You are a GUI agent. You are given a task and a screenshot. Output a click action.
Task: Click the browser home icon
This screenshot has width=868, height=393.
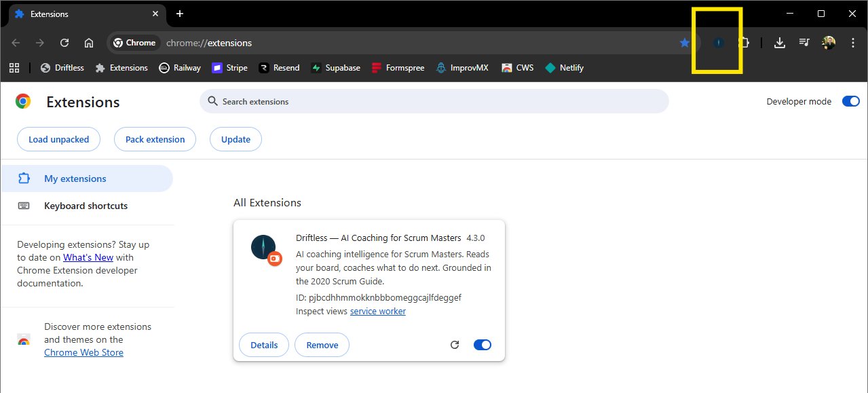89,43
